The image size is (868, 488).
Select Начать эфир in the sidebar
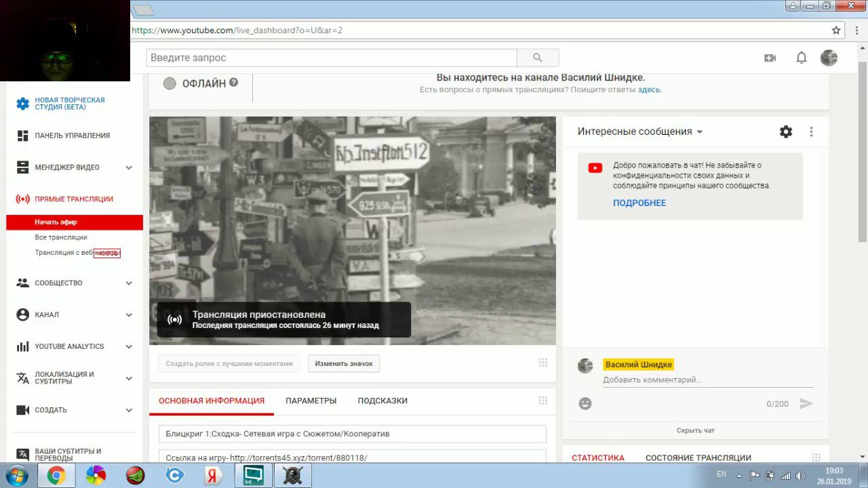click(x=75, y=222)
